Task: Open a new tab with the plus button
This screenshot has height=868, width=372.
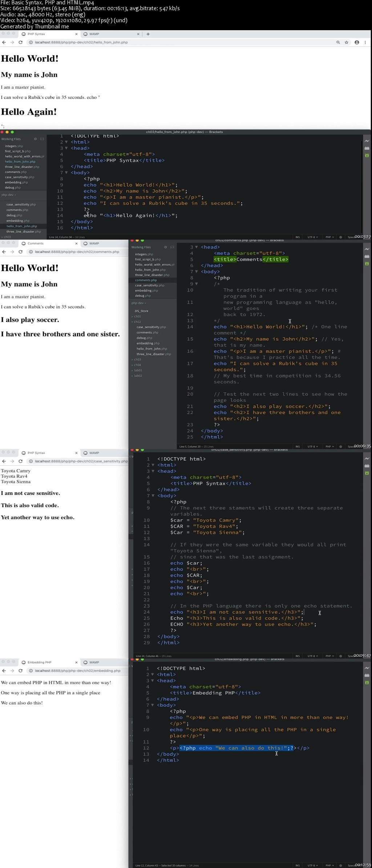Action: click(x=148, y=34)
